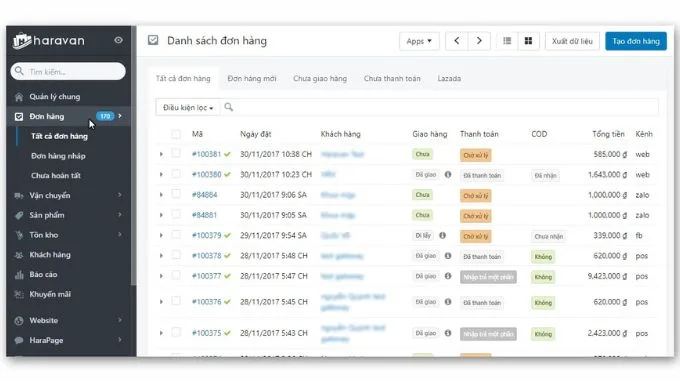Switch to Chưa giao hàng tab
Screen dimensions: 680x382
(320, 78)
